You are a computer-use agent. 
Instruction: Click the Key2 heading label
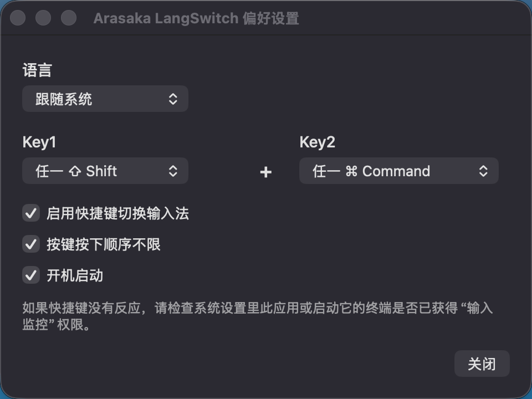[x=317, y=142]
